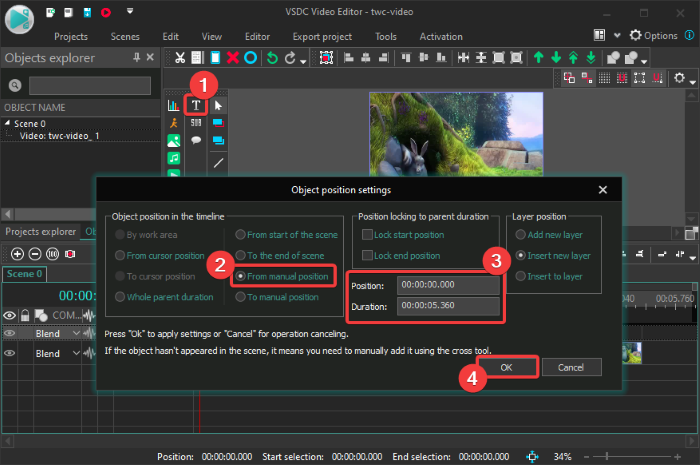Viewport: 700px width, 465px height.
Task: Check the Lock end position option
Action: pyautogui.click(x=368, y=256)
